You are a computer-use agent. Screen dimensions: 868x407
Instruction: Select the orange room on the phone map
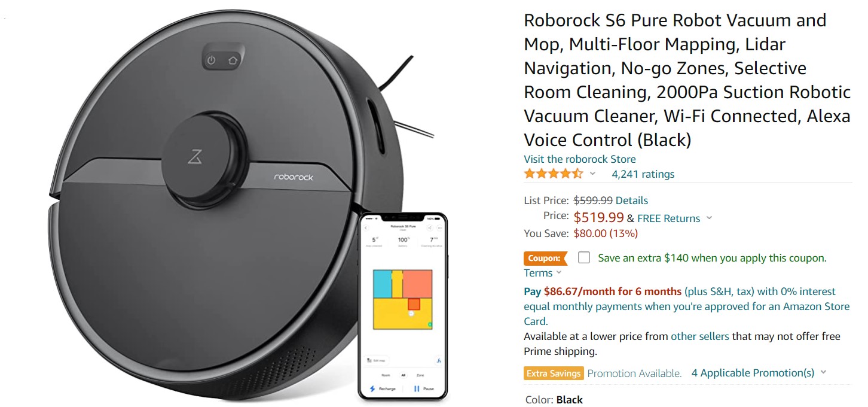tap(417, 284)
